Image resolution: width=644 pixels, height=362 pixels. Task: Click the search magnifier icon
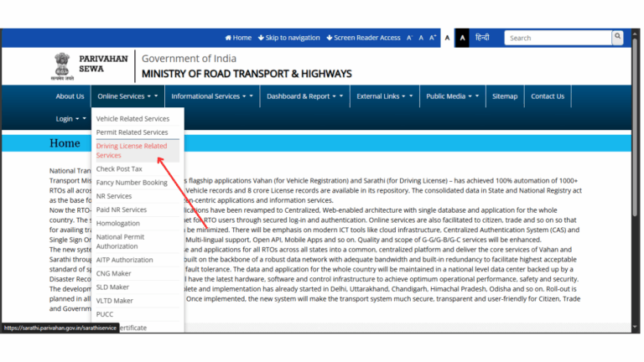coord(617,38)
